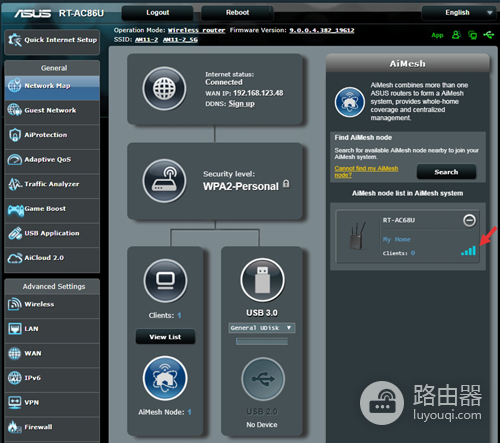Open the Network Map page
This screenshot has height=443, width=500.
pos(52,88)
